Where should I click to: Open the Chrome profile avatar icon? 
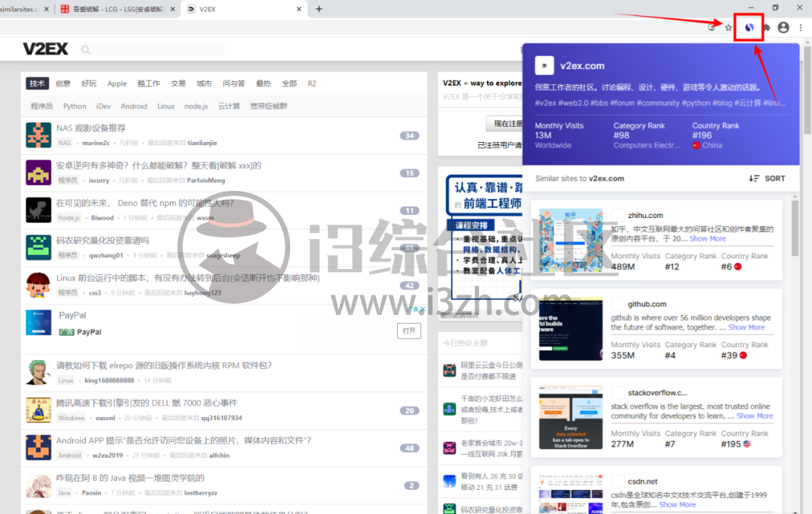[x=783, y=28]
